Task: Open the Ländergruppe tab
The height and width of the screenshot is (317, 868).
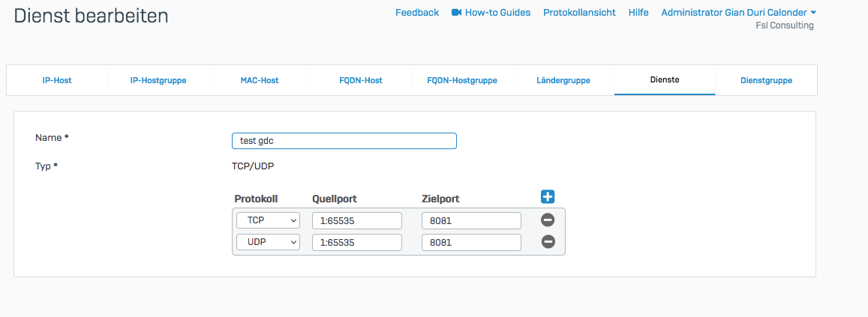Action: point(563,80)
